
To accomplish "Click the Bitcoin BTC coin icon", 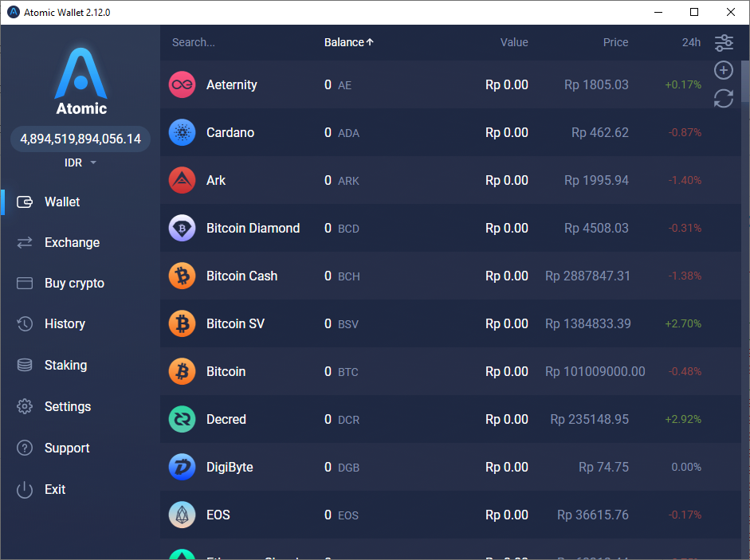I will pos(183,371).
